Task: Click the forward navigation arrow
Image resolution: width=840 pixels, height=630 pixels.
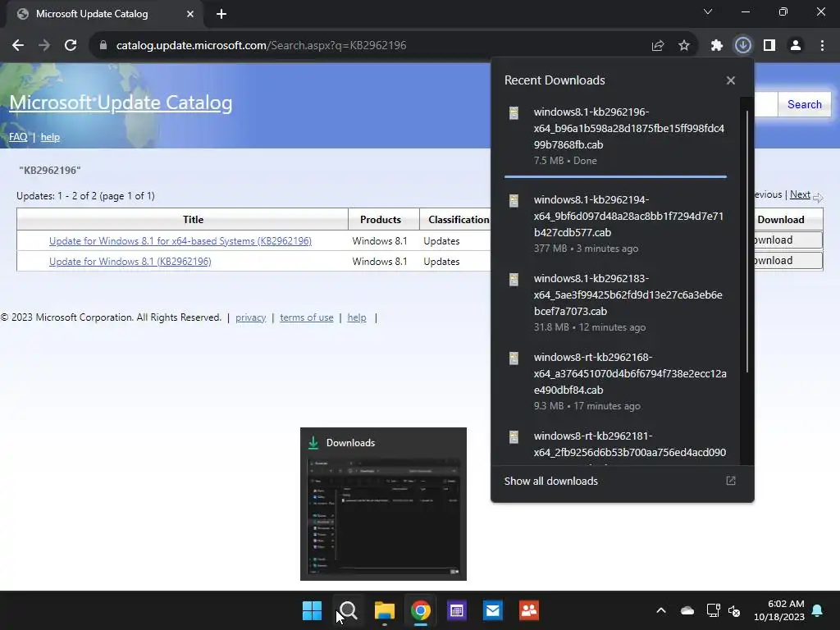Action: (x=44, y=46)
